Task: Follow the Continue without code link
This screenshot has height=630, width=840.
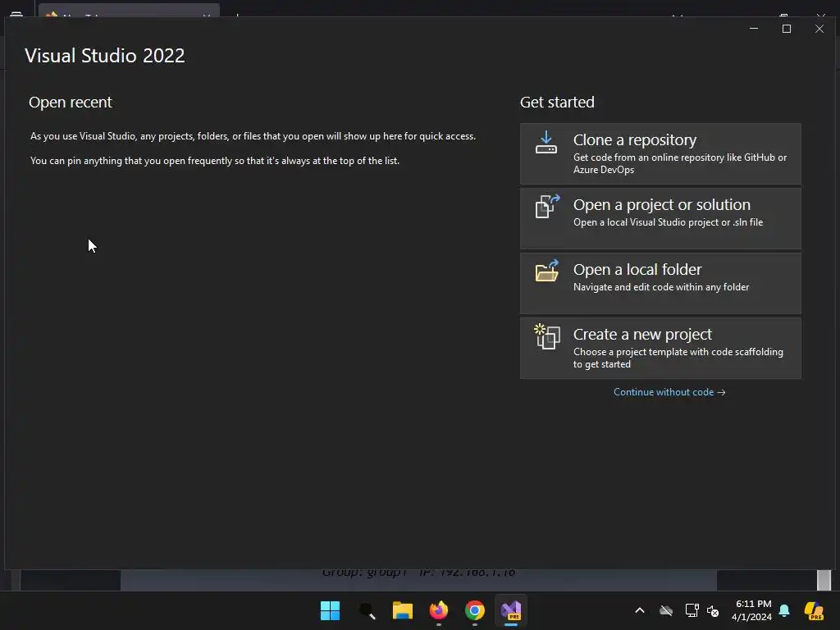Action: click(669, 392)
